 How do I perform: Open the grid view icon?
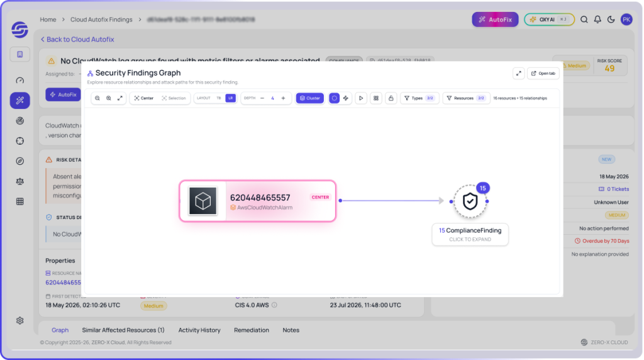[x=376, y=98]
